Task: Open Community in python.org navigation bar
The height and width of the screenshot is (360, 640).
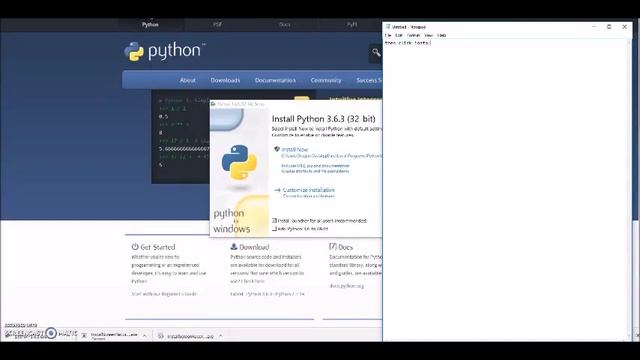Action: coord(326,80)
